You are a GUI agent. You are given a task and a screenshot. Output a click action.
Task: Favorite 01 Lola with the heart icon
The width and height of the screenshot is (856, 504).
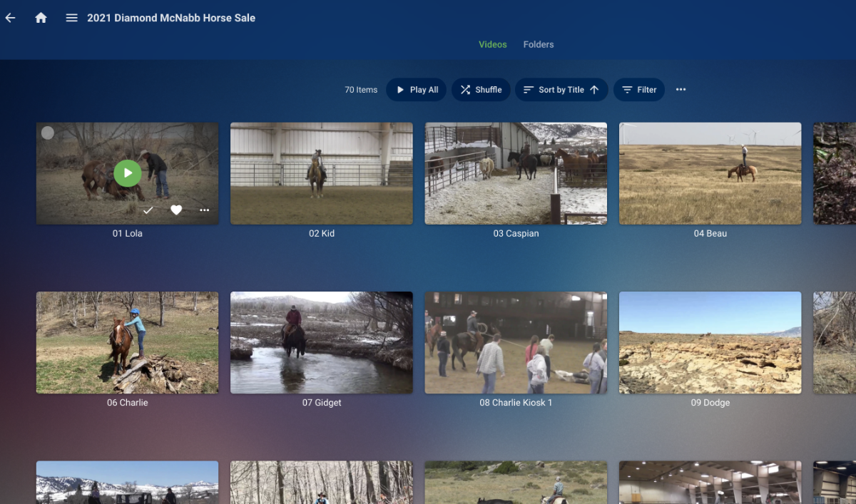click(x=176, y=210)
